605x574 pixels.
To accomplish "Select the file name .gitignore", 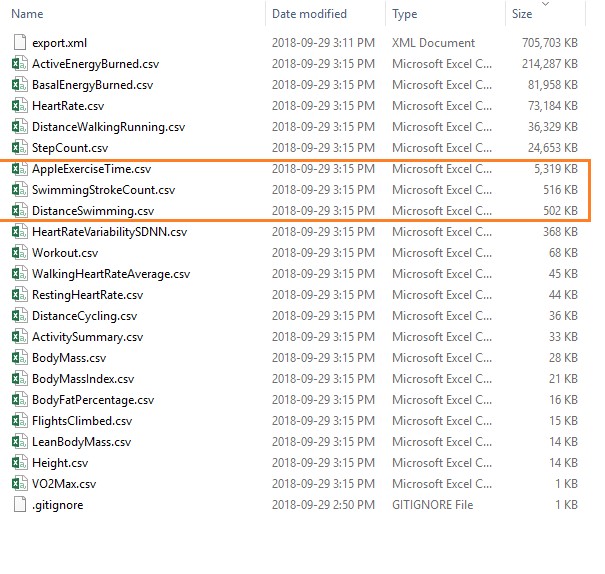I will point(57,505).
